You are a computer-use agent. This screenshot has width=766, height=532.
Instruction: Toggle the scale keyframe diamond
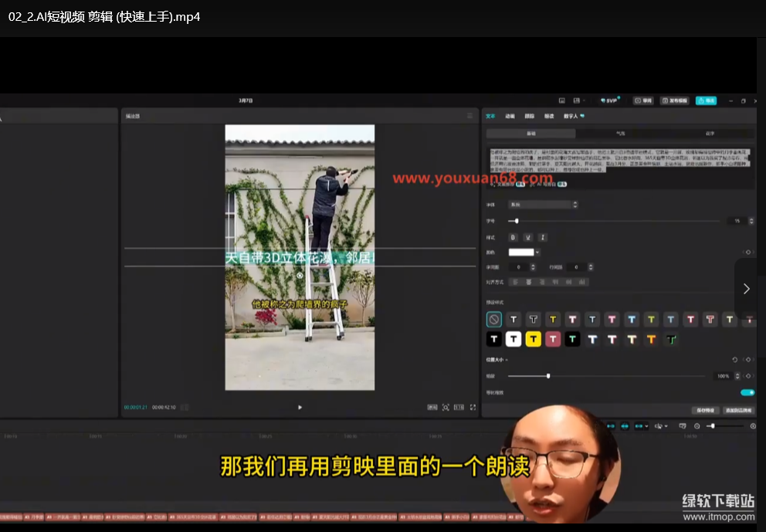pyautogui.click(x=747, y=376)
